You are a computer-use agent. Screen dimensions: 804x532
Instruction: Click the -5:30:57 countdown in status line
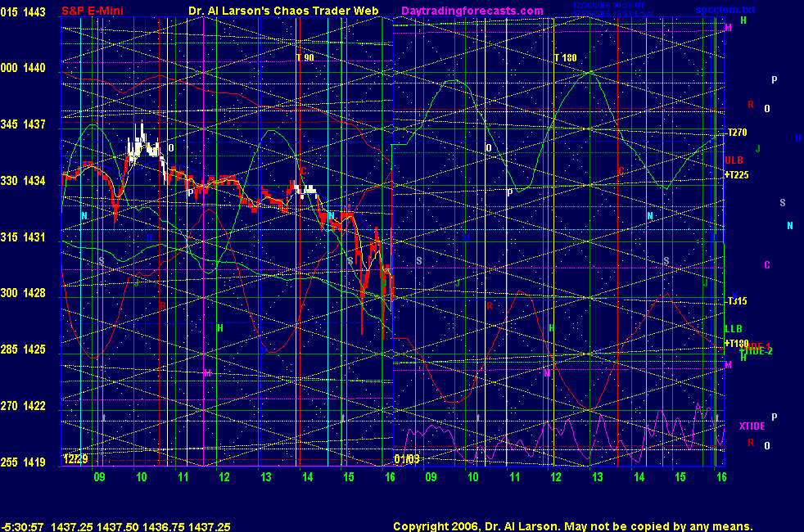pyautogui.click(x=23, y=527)
